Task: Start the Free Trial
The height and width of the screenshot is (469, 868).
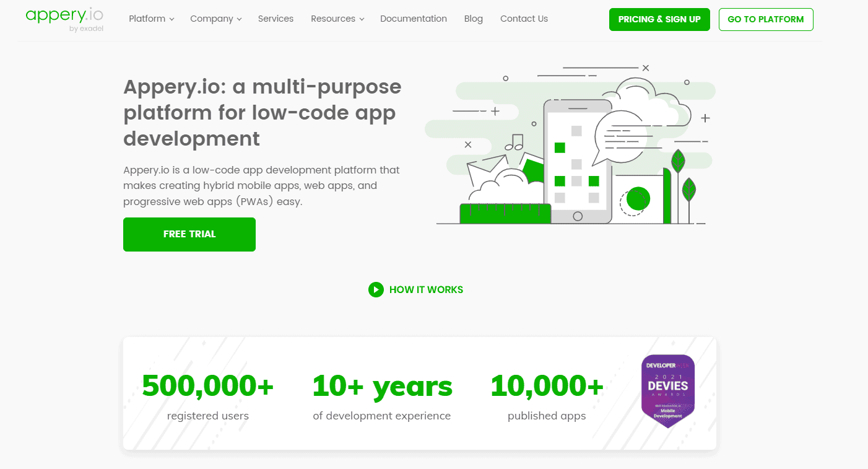Action: (x=189, y=234)
